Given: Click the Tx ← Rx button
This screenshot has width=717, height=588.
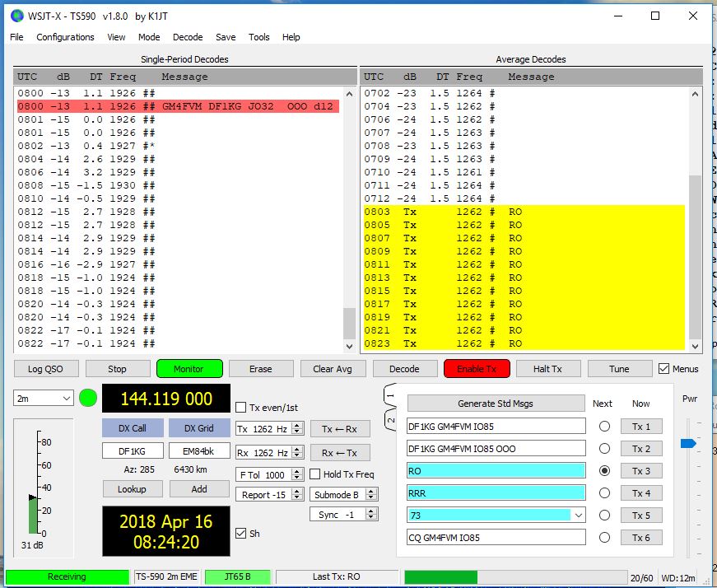Looking at the screenshot, I should point(340,429).
